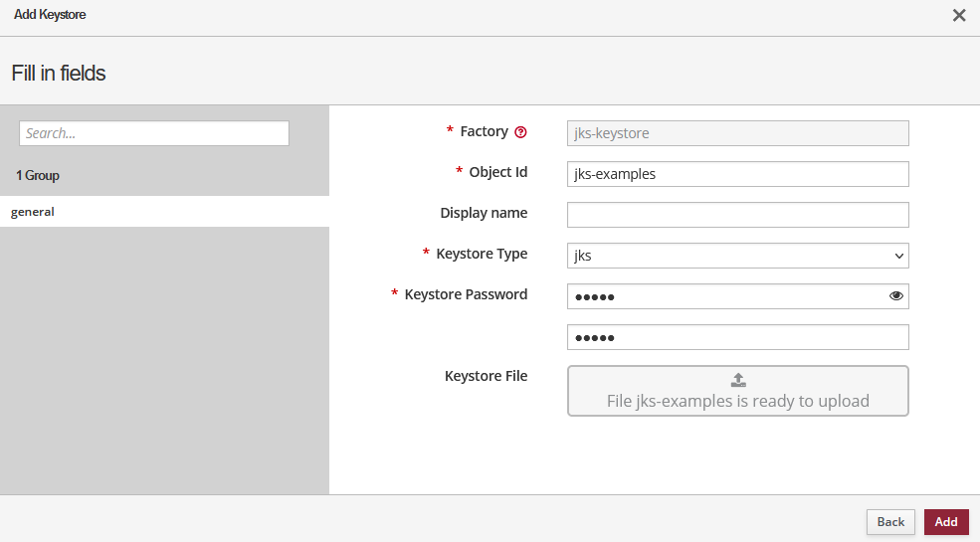Click the password confirmation field
This screenshot has width=980, height=542.
pyautogui.click(x=737, y=337)
